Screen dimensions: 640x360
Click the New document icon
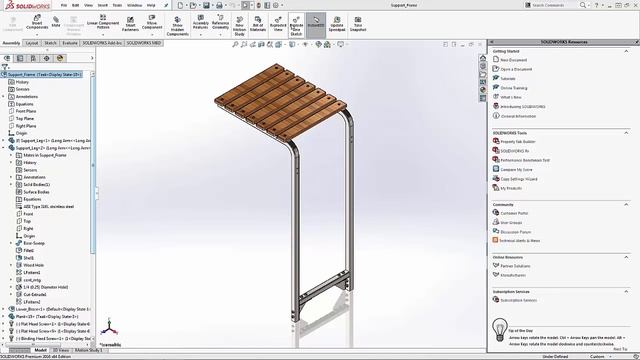(180, 5)
